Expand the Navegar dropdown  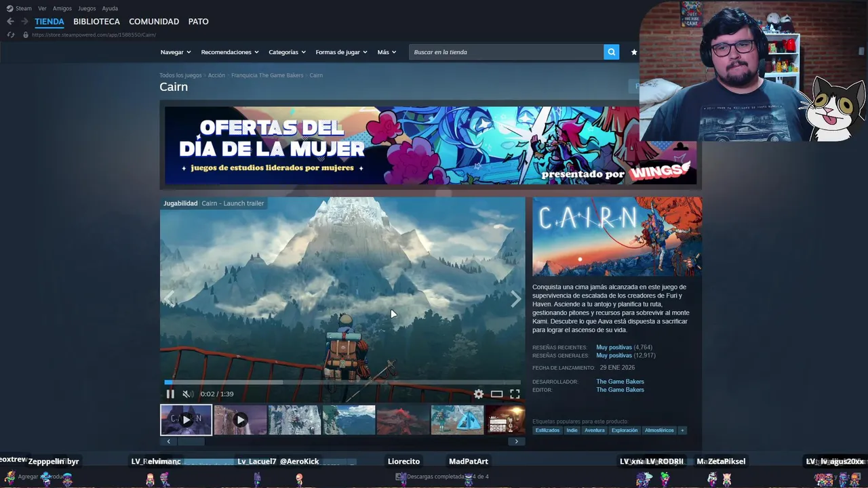point(176,52)
